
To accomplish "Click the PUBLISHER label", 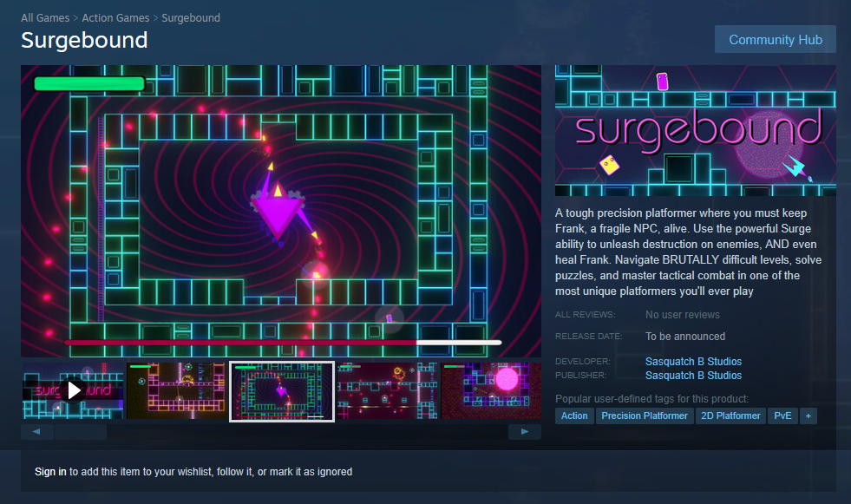I will click(x=581, y=376).
